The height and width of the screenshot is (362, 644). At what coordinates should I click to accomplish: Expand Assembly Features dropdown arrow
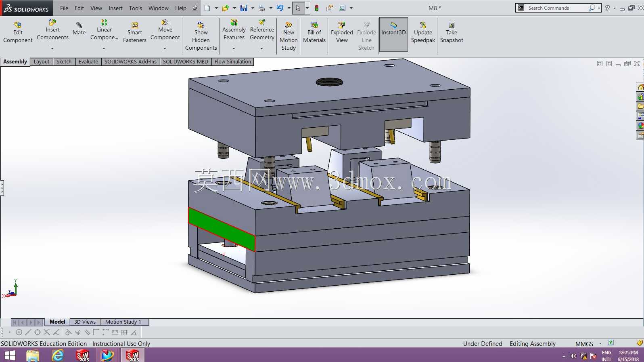234,48
